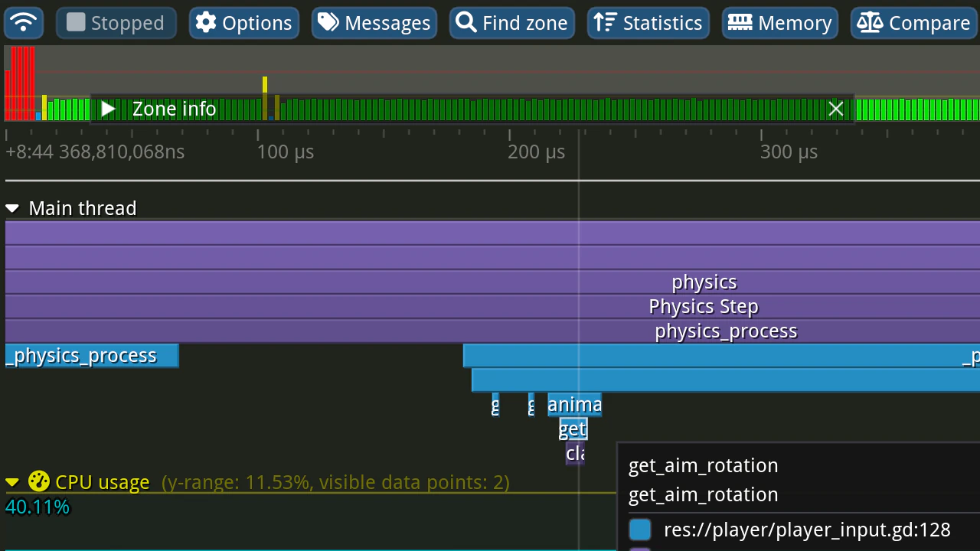980x551 pixels.
Task: Select the Physics Step zone
Action: [703, 306]
